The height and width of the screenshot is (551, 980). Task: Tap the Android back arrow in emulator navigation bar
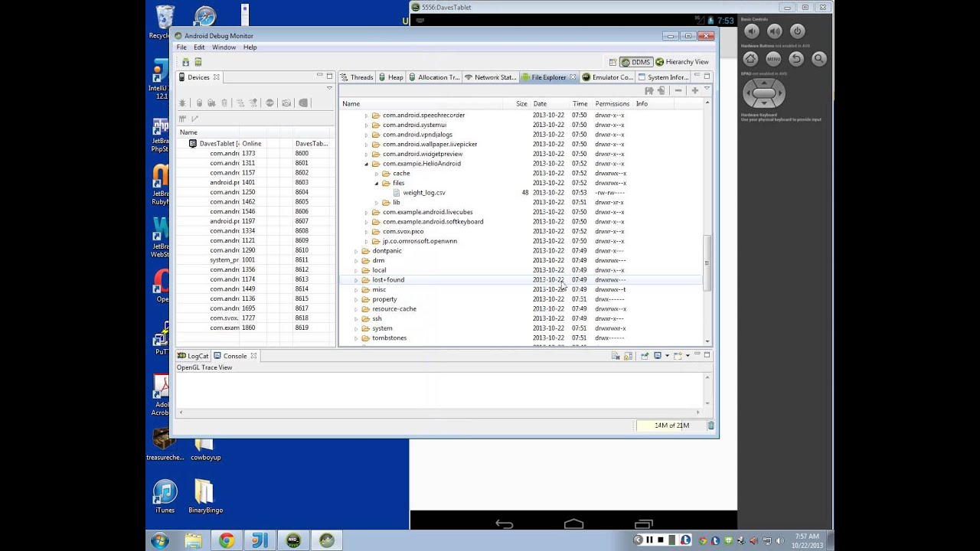tap(504, 524)
